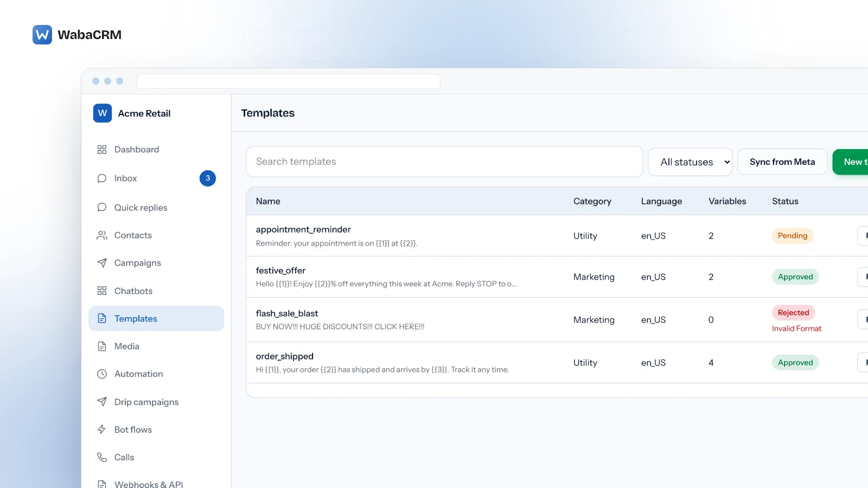868x488 pixels.
Task: Click the Acme Retail workspace icon
Action: [x=103, y=113]
